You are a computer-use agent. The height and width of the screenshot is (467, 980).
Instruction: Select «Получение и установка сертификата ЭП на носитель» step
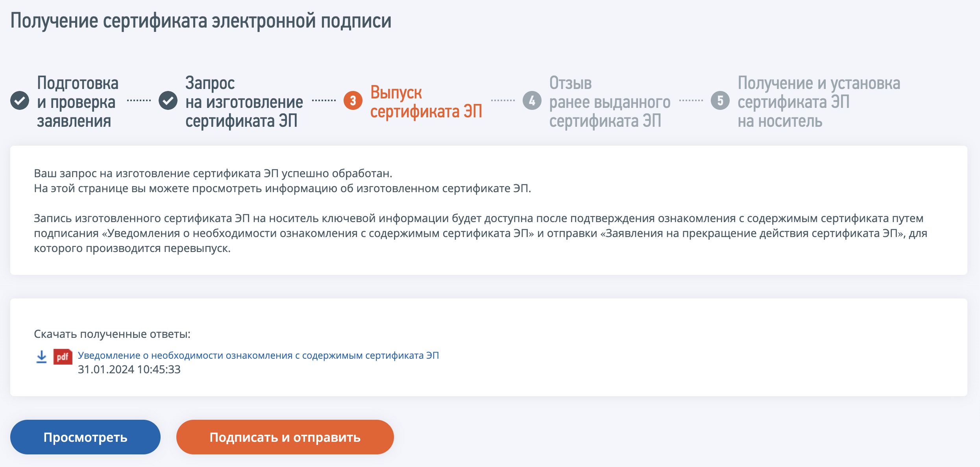819,102
